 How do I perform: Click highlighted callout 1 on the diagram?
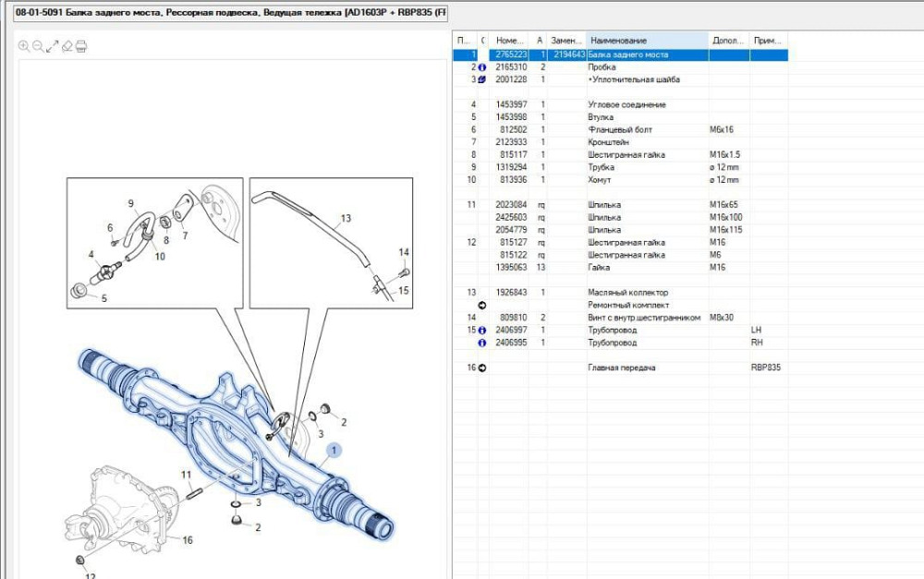(x=335, y=450)
